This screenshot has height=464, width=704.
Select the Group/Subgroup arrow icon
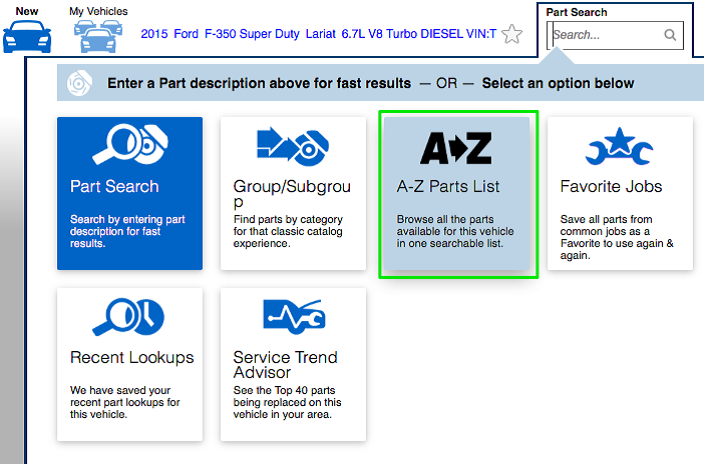[x=293, y=147]
